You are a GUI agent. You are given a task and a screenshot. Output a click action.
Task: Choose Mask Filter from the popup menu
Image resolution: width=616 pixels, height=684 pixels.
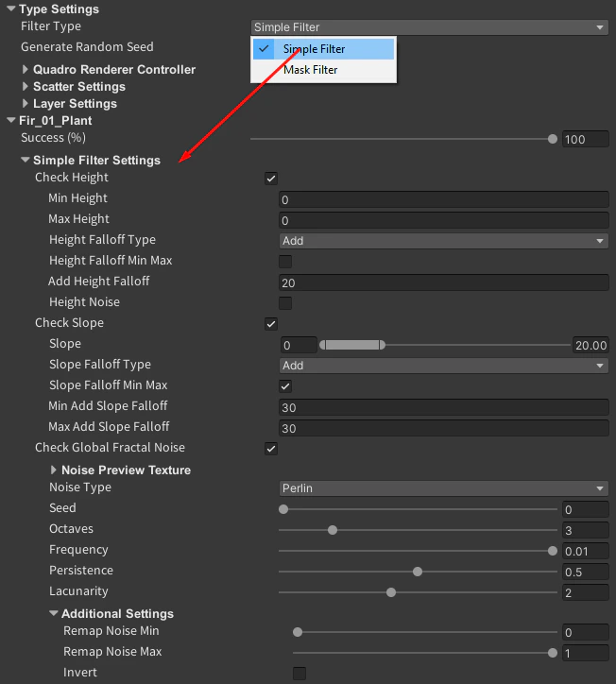pyautogui.click(x=323, y=70)
